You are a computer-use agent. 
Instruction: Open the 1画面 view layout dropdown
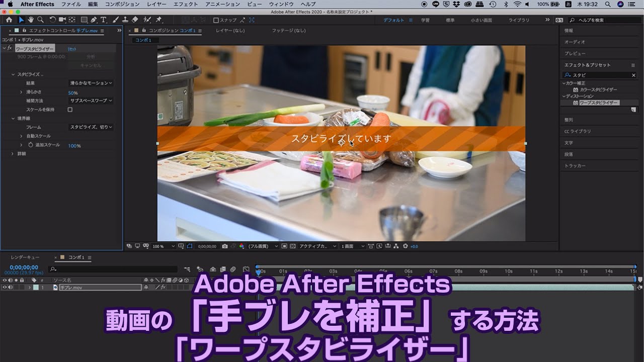[353, 246]
